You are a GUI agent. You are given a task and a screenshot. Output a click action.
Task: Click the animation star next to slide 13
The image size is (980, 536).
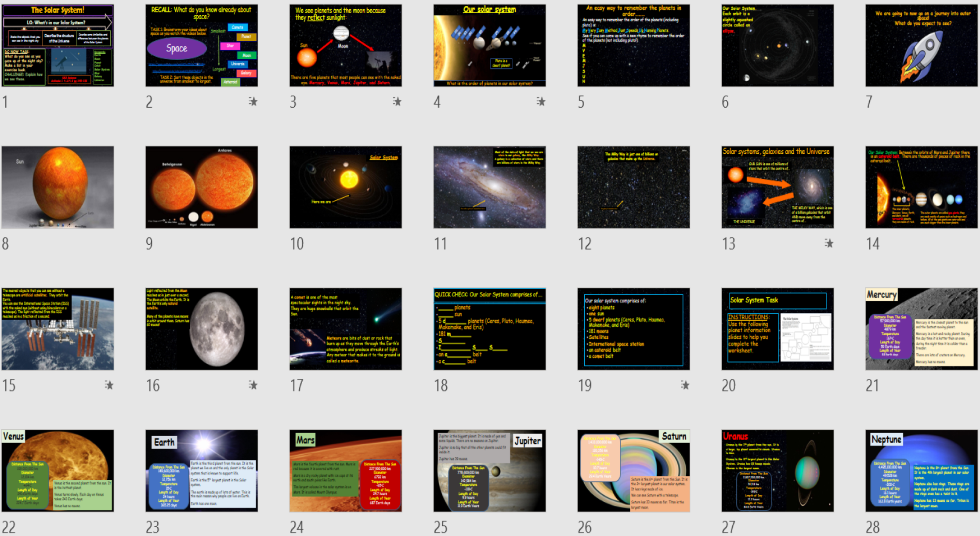(829, 244)
